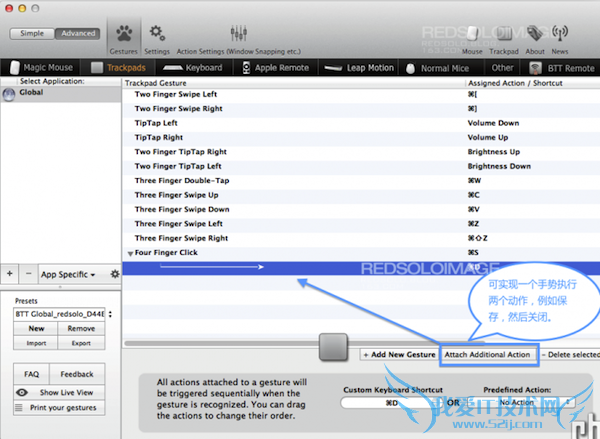The height and width of the screenshot is (439, 600).
Task: Click the Trackpad Gesture column header
Action: pos(155,83)
